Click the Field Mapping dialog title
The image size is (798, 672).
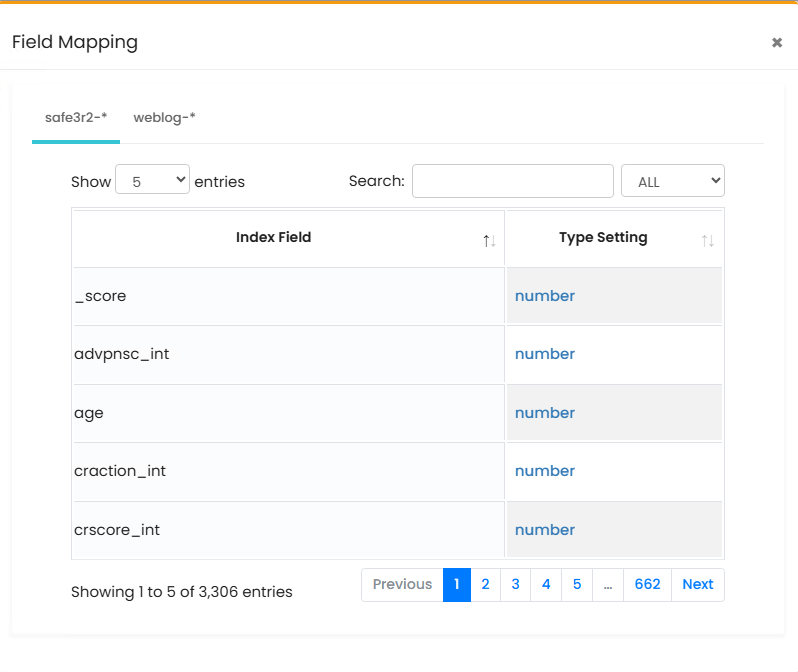(x=75, y=42)
